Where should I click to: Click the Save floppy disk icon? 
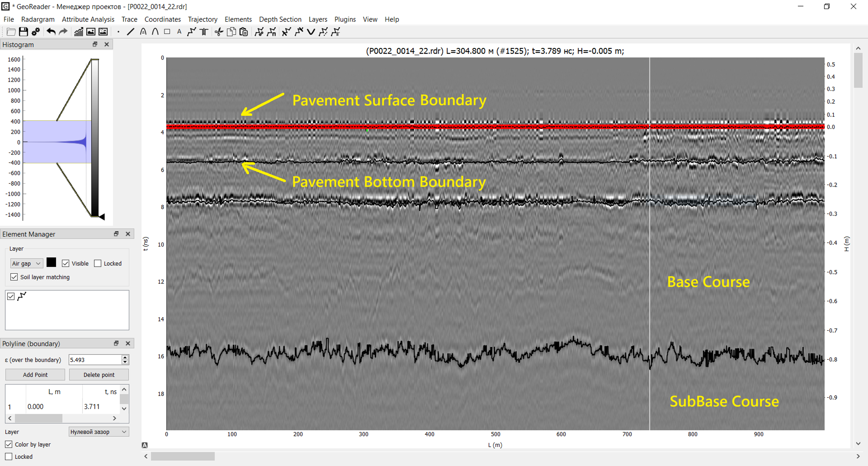click(23, 32)
